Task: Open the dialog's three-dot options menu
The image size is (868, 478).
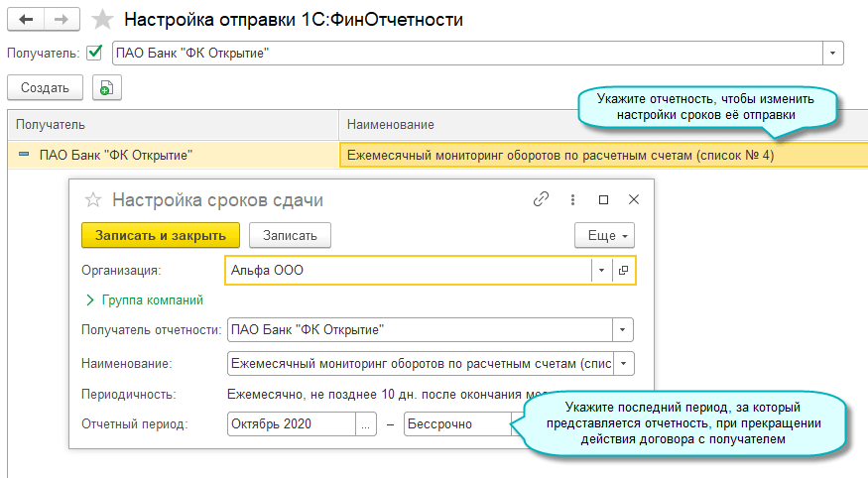Action: click(x=572, y=199)
